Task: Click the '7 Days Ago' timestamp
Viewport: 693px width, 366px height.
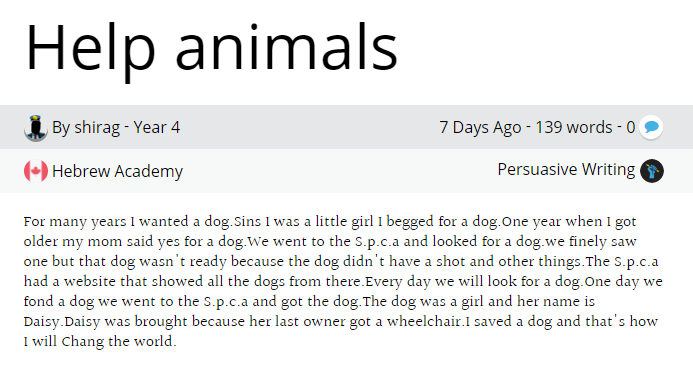Action: 480,127
